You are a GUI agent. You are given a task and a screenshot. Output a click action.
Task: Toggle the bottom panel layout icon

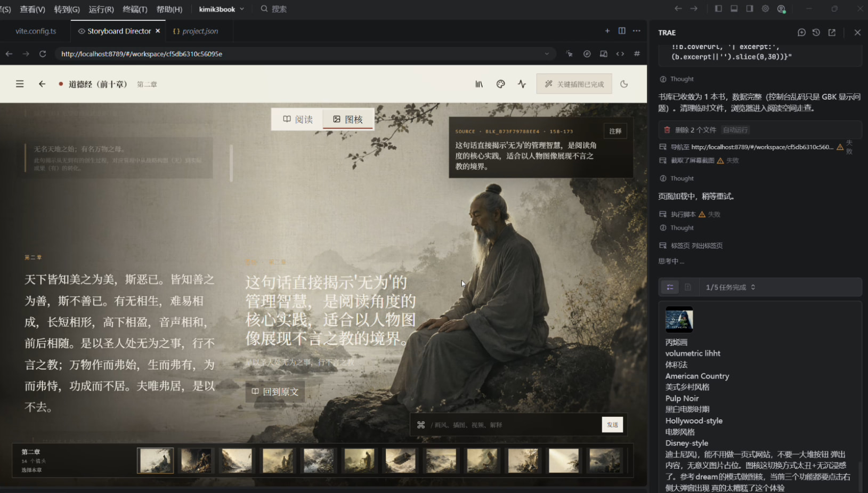734,9
